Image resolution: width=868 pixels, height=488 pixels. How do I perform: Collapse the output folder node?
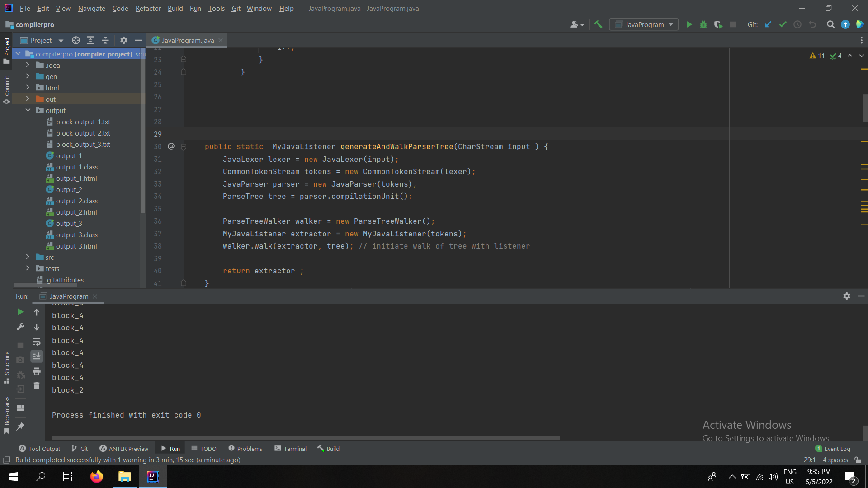[28, 110]
